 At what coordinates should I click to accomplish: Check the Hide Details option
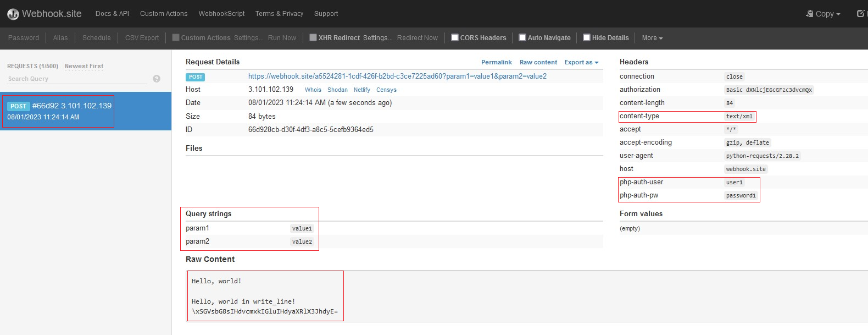[587, 37]
